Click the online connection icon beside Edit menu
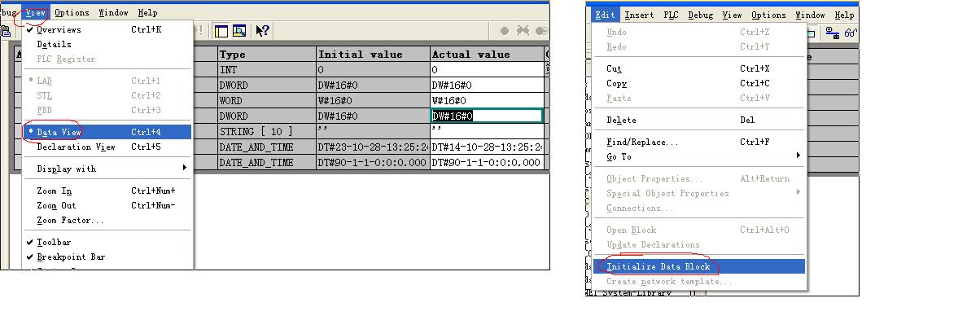980x329 pixels. (x=833, y=33)
